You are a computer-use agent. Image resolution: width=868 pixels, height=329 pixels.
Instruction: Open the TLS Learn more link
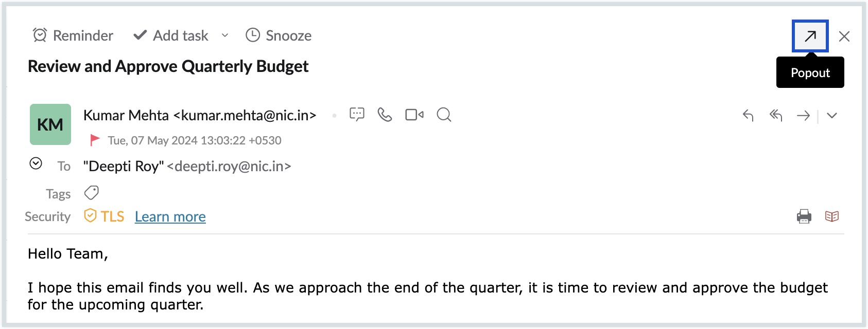point(170,216)
